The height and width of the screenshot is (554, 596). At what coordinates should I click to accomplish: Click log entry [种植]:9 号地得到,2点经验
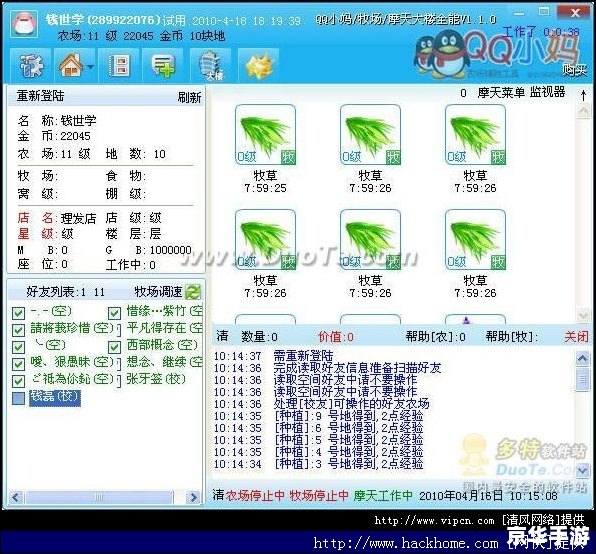pos(349,416)
